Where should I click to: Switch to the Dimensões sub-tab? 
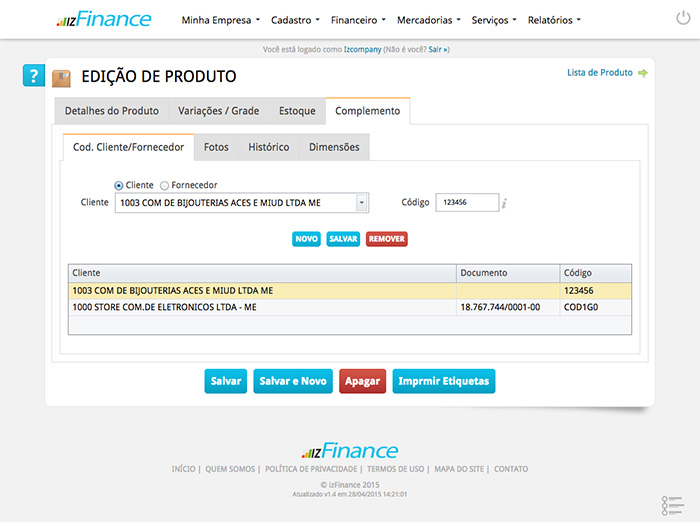334,147
